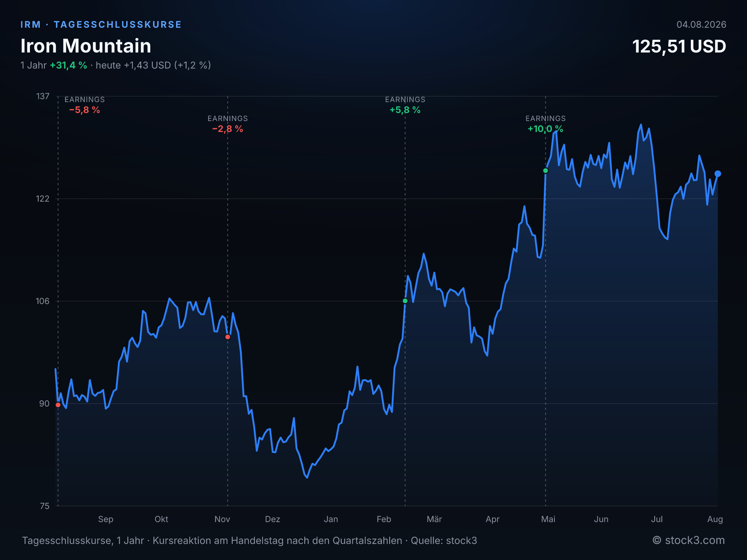Click the "+10,0 %" earnings reaction label
The width and height of the screenshot is (747, 560).
point(546,129)
